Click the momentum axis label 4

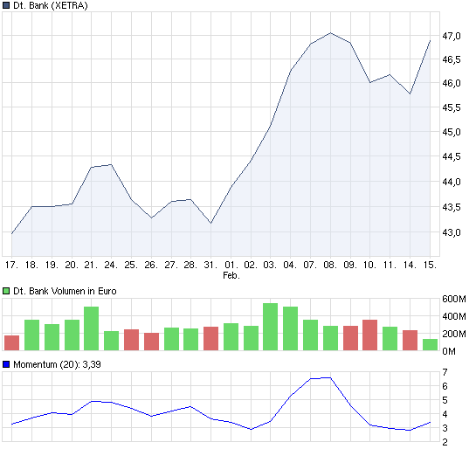click(445, 414)
